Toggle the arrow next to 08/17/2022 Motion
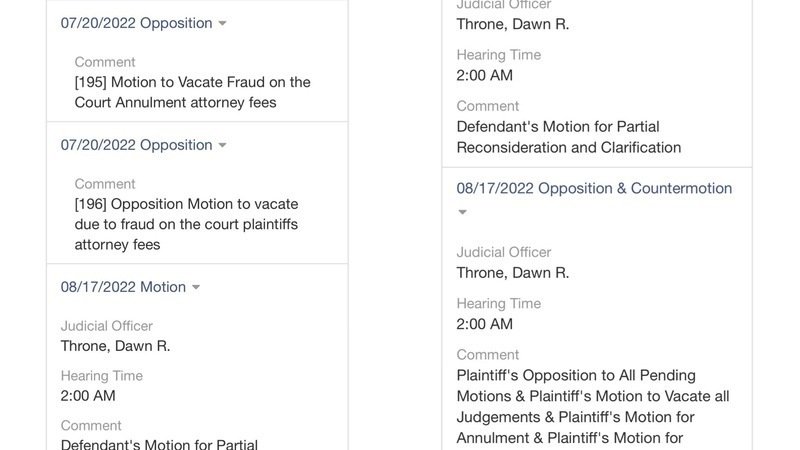This screenshot has height=450, width=800. tap(196, 287)
